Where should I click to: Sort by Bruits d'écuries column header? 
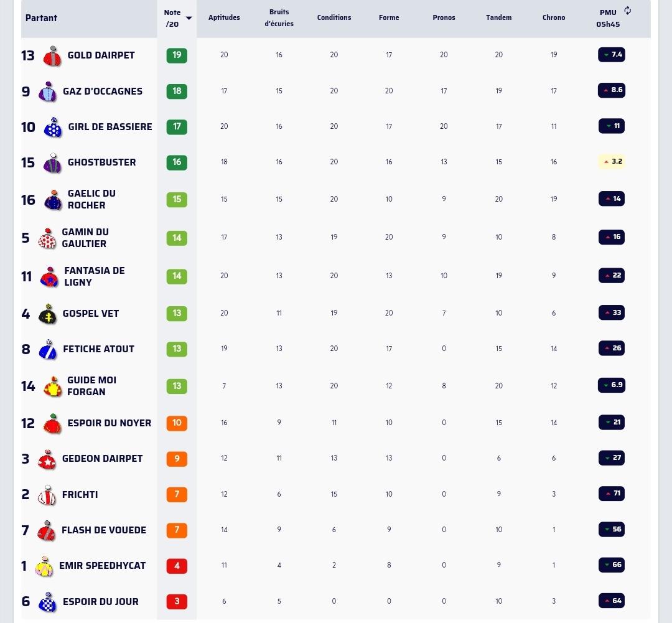[x=279, y=18]
